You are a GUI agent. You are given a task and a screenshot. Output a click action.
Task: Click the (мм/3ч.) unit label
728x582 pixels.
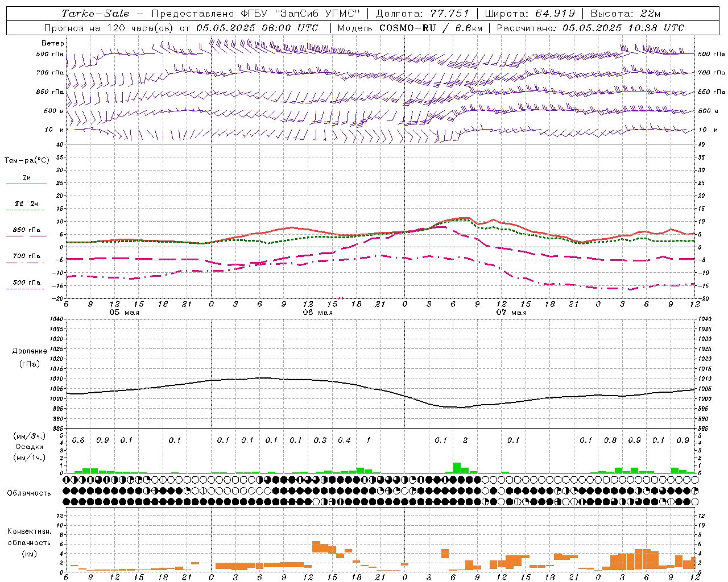(29, 436)
